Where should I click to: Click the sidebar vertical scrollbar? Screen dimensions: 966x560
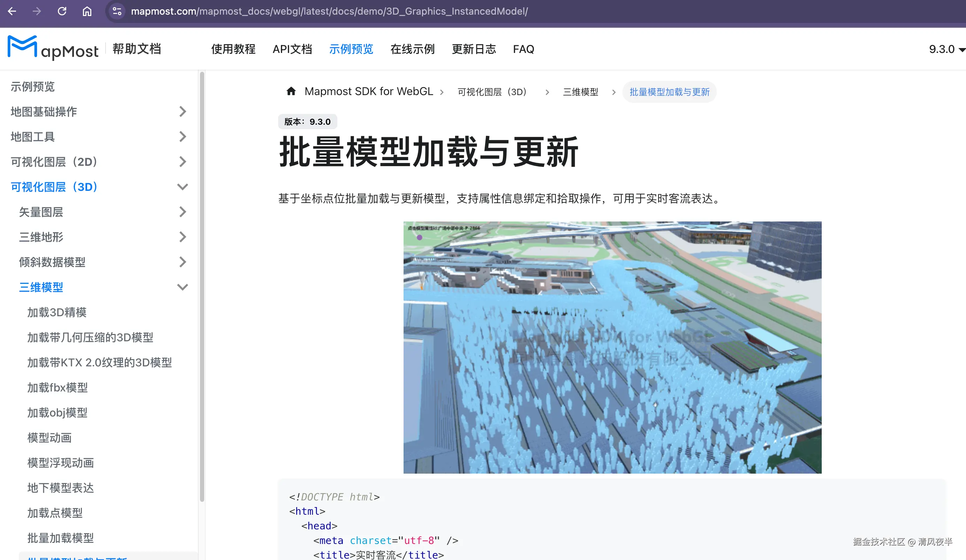(202, 287)
